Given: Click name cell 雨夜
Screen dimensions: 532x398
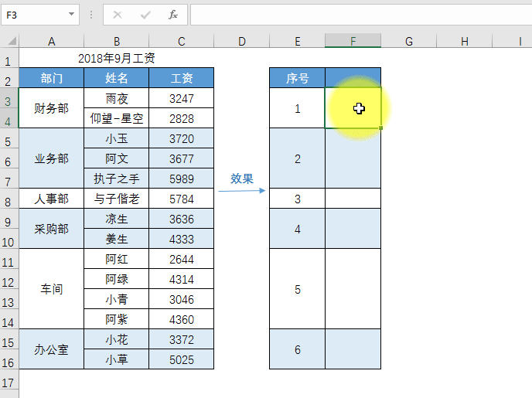Looking at the screenshot, I should [x=116, y=98].
